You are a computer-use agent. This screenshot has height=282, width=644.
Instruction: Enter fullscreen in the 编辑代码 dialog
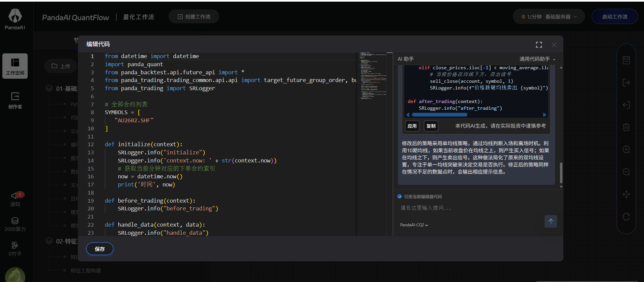coord(539,45)
